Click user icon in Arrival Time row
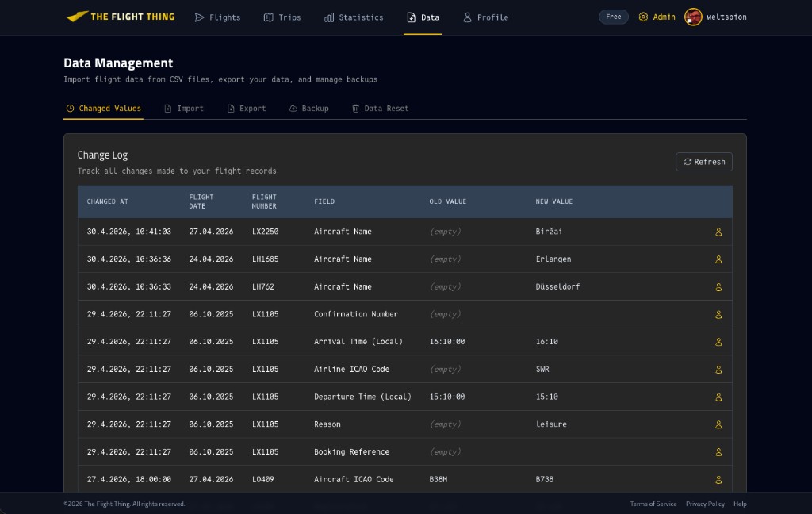812x514 pixels. 718,342
